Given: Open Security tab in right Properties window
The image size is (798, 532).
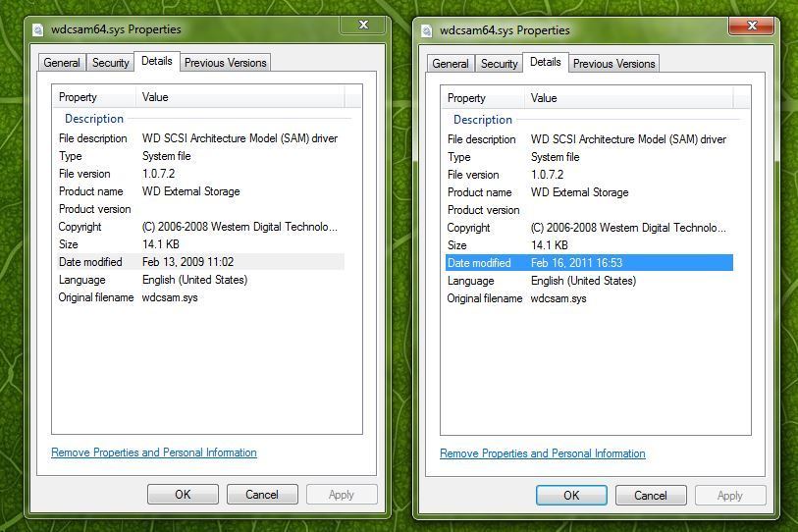Looking at the screenshot, I should (x=500, y=64).
